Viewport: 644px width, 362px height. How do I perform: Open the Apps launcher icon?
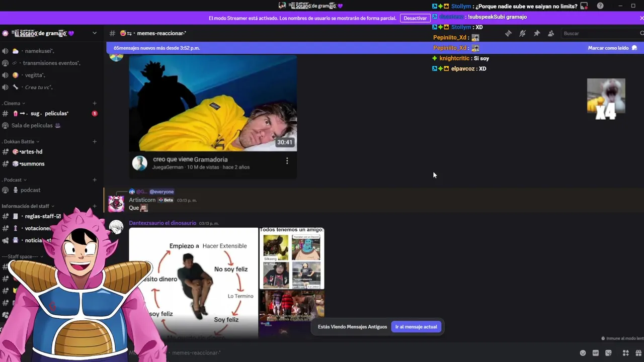point(625,353)
